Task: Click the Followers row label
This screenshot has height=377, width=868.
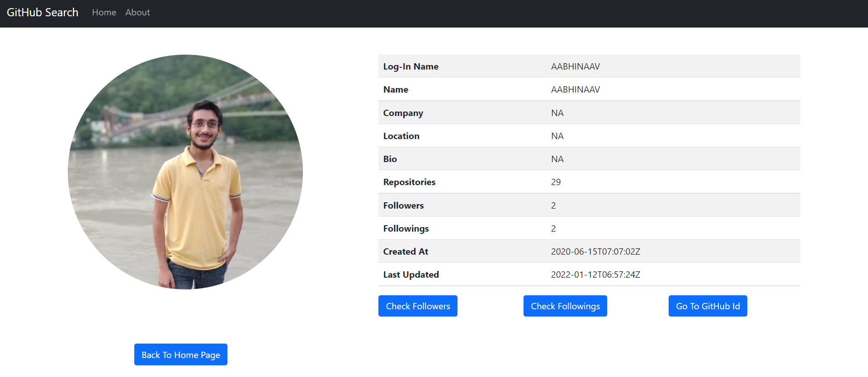Action: [x=404, y=205]
